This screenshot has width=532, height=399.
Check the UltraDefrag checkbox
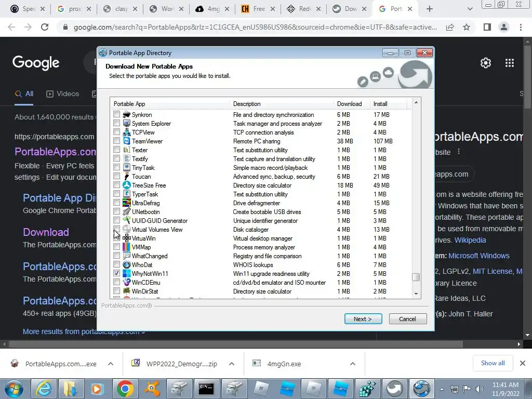tap(117, 203)
